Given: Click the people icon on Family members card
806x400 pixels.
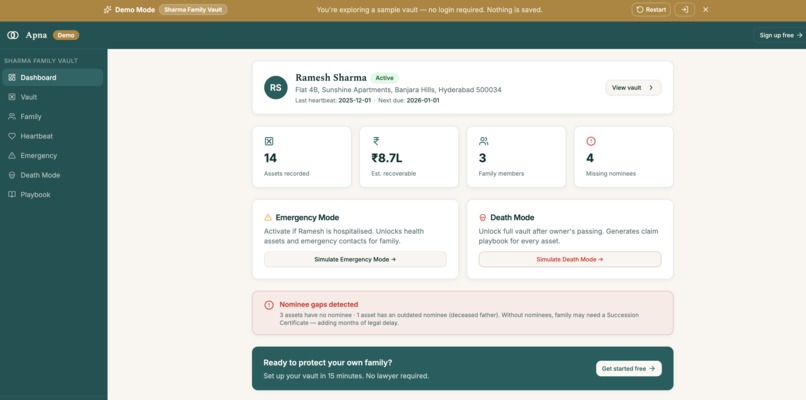Looking at the screenshot, I should pyautogui.click(x=484, y=141).
